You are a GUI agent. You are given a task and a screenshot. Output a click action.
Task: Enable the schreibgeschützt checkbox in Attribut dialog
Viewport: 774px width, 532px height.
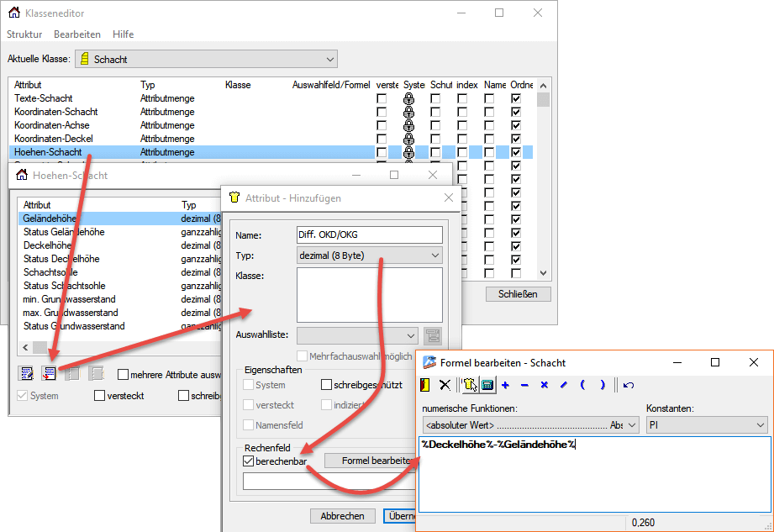point(327,385)
